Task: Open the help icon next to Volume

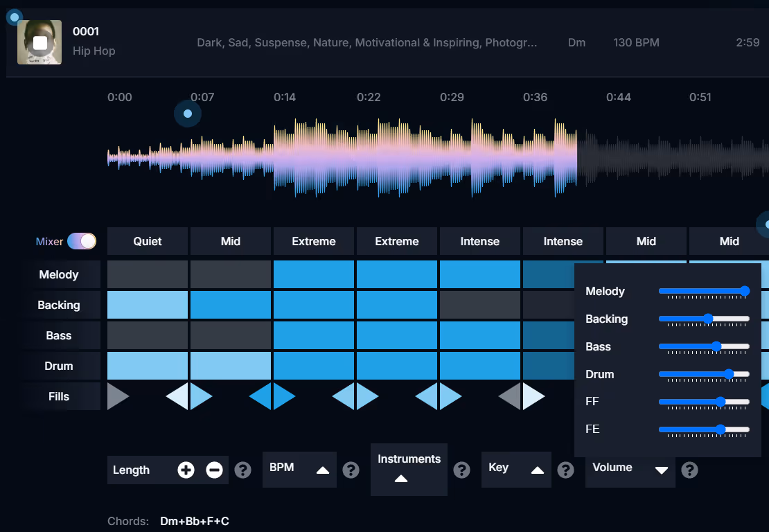Action: coord(689,470)
